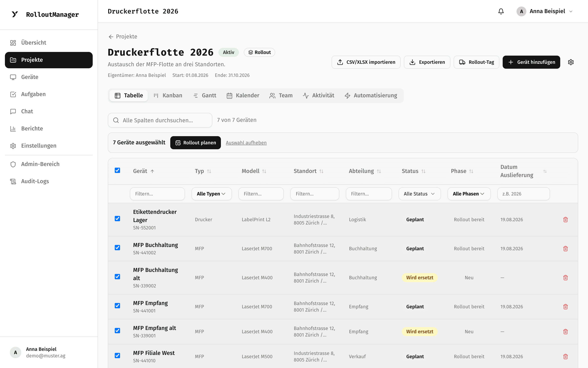Delete MFP Empfang SN-441001 via trash icon
Screen dimensions: 588x368
click(x=565, y=307)
